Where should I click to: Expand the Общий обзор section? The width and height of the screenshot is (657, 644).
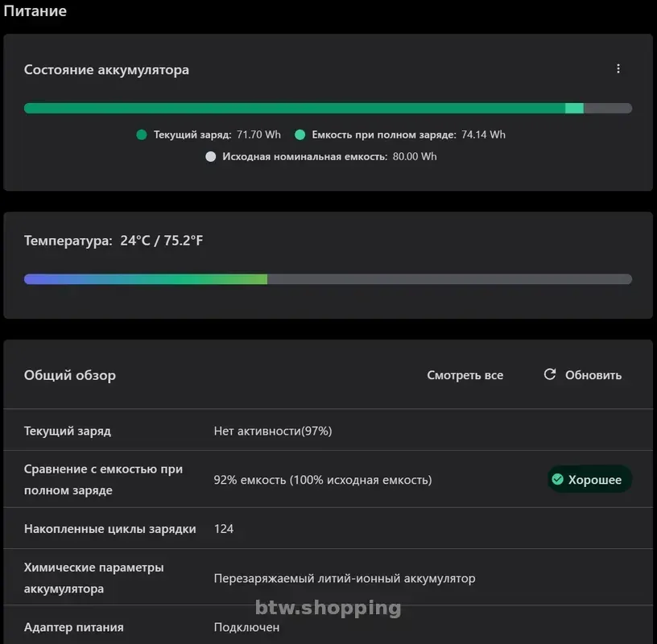70,374
